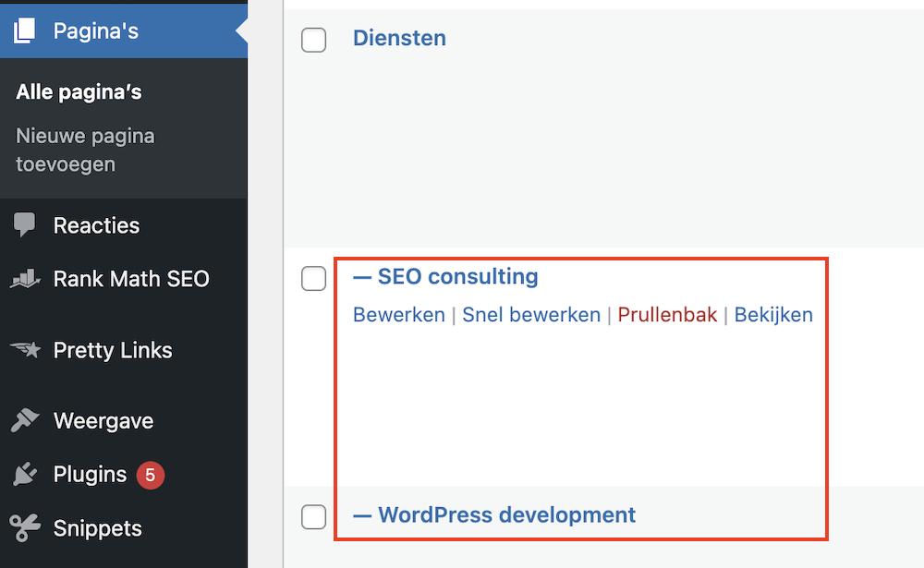Click the Rank Math SEO chart icon
Image resolution: width=924 pixels, height=568 pixels.
tap(24, 279)
